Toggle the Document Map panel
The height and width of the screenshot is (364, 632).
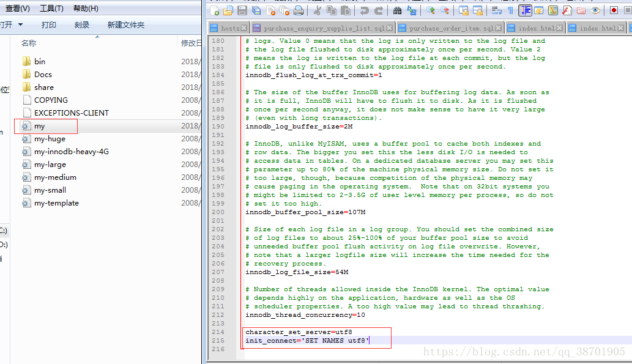pyautogui.click(x=553, y=10)
